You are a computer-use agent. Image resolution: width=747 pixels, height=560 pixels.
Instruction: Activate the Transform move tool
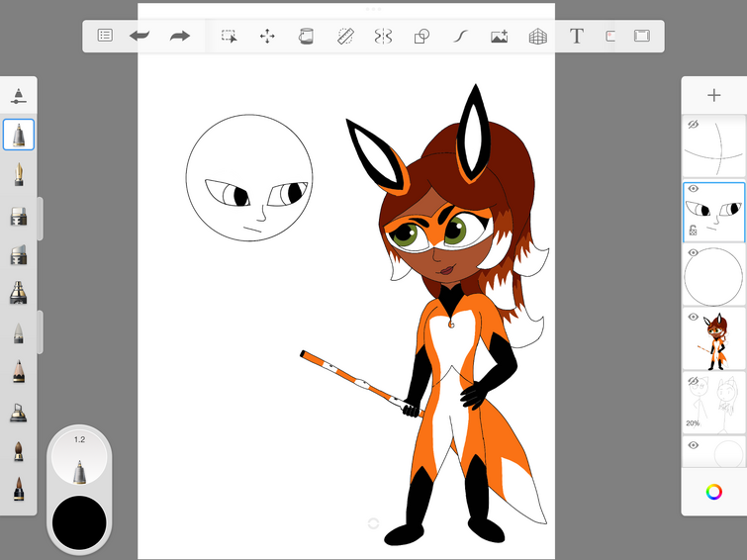[267, 37]
